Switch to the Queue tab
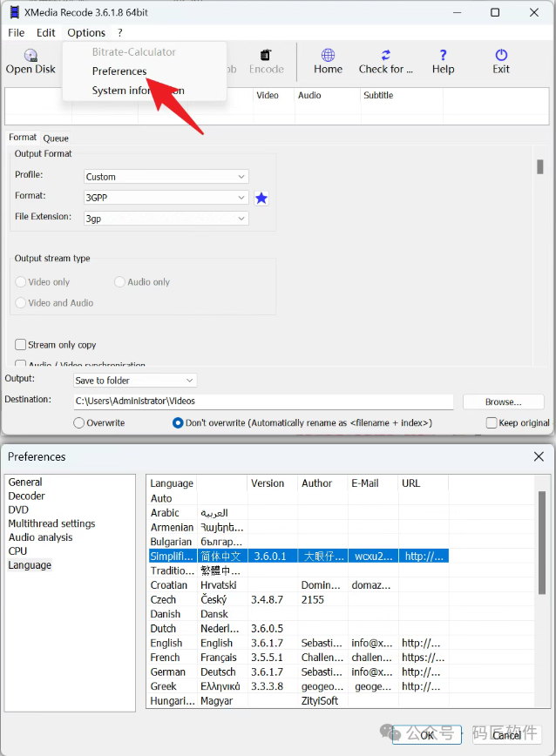Viewport: 556px width, 756px height. click(56, 138)
